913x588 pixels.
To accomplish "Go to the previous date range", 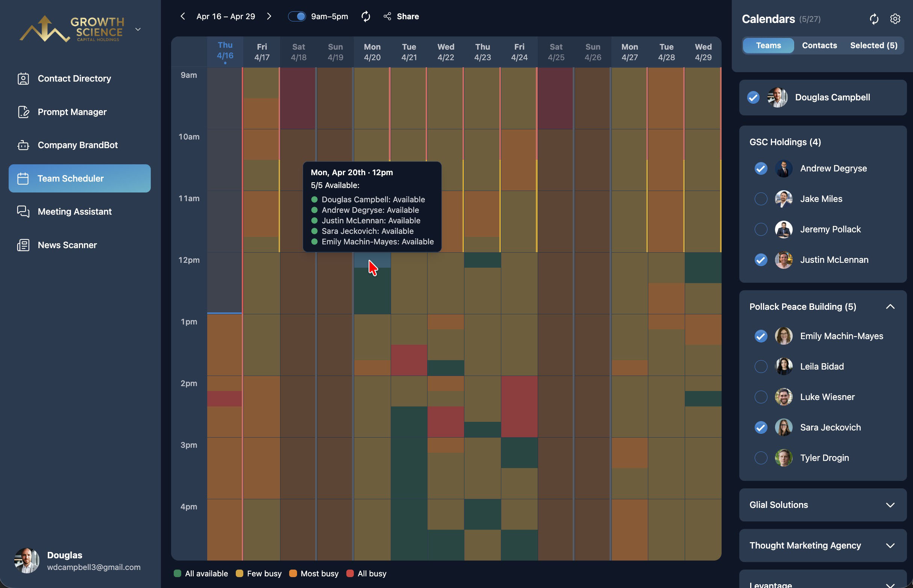I will [x=182, y=17].
